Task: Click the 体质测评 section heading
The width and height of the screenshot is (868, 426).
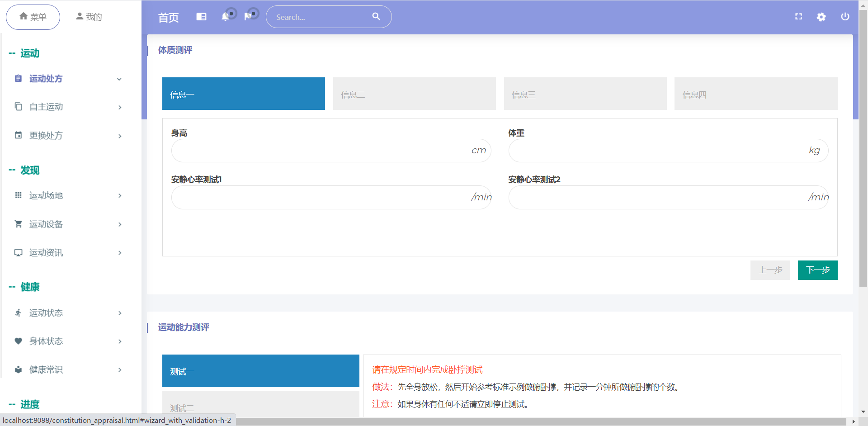Action: pos(175,50)
